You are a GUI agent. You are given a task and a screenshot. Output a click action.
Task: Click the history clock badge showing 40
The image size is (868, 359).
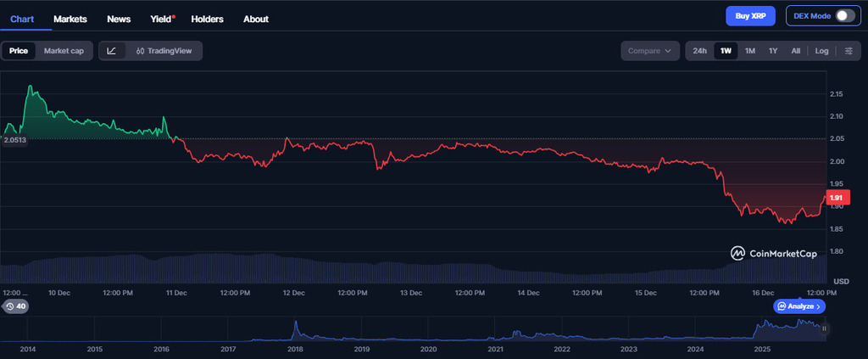[16, 306]
